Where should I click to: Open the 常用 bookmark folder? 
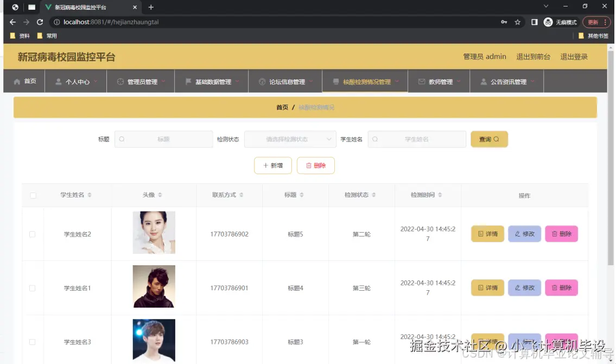pos(47,36)
